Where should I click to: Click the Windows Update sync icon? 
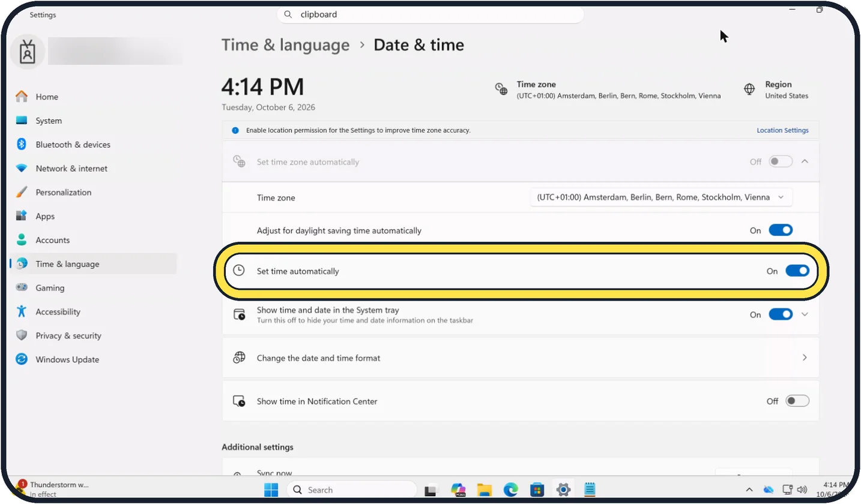pos(22,359)
